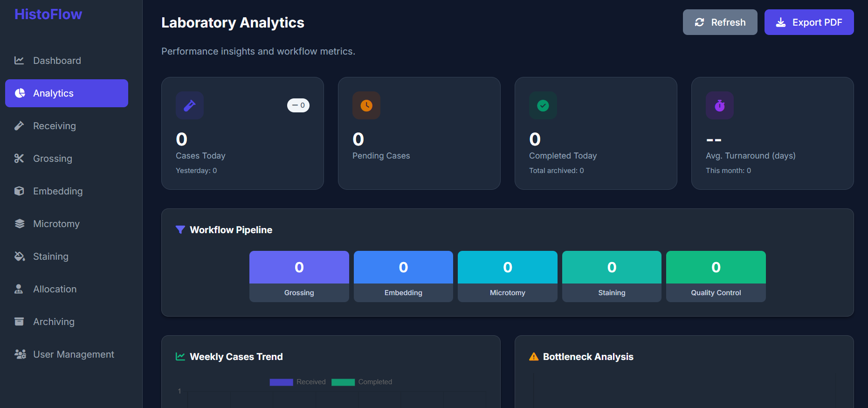Click the "This month: 0" text

729,171
